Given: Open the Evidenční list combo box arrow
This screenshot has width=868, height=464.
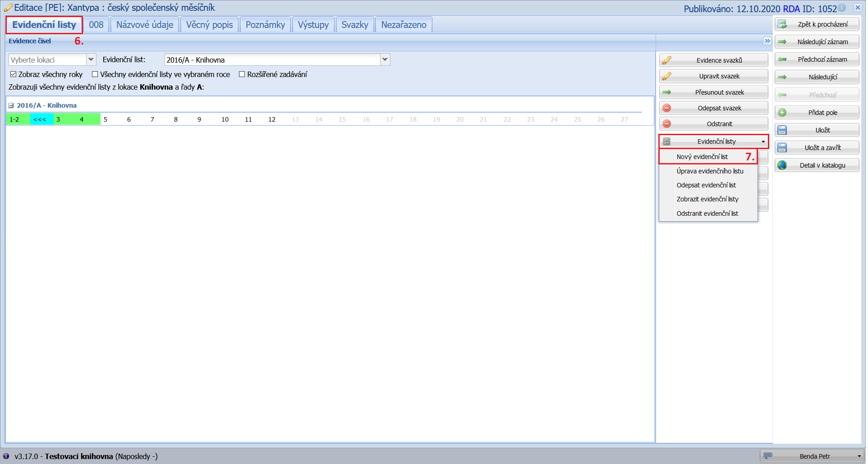Looking at the screenshot, I should [x=385, y=59].
